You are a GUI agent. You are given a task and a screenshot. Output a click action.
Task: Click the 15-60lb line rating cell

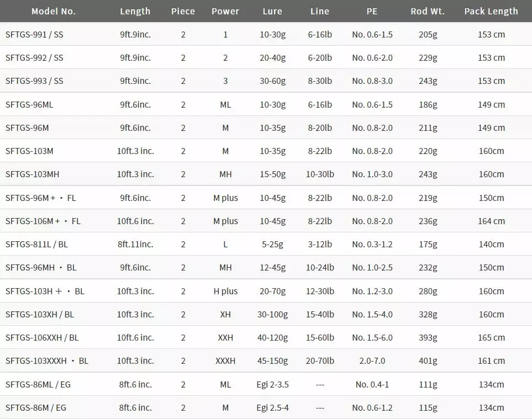(x=320, y=337)
